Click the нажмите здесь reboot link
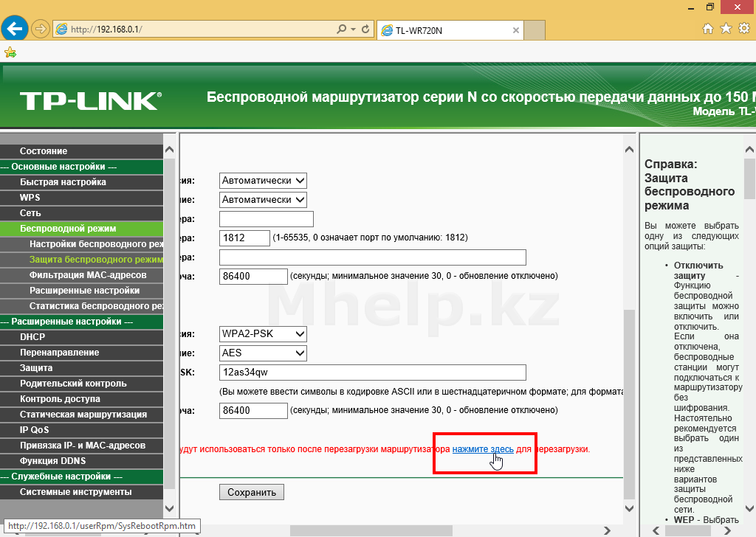 click(483, 449)
